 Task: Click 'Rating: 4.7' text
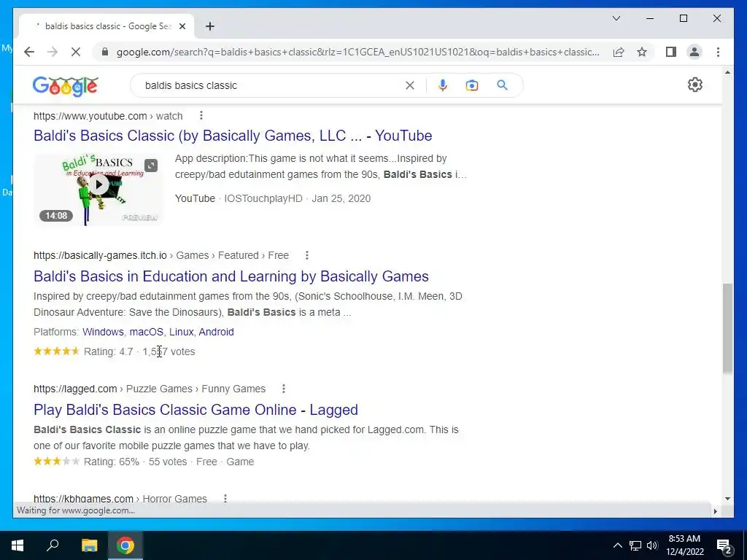108,351
